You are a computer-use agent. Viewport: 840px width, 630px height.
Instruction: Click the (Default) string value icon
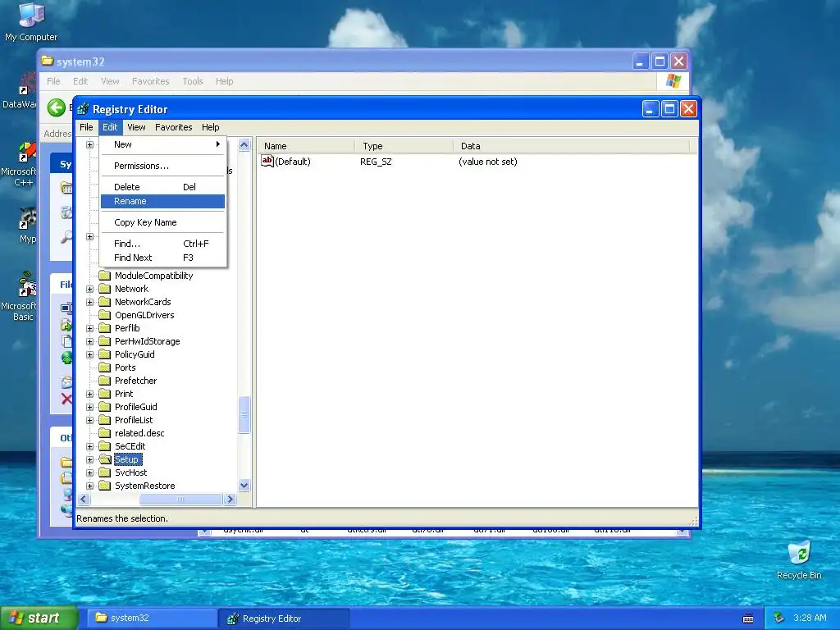[x=267, y=161]
